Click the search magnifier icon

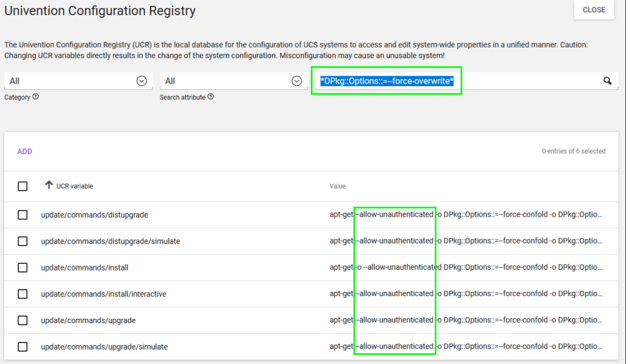[x=607, y=81]
